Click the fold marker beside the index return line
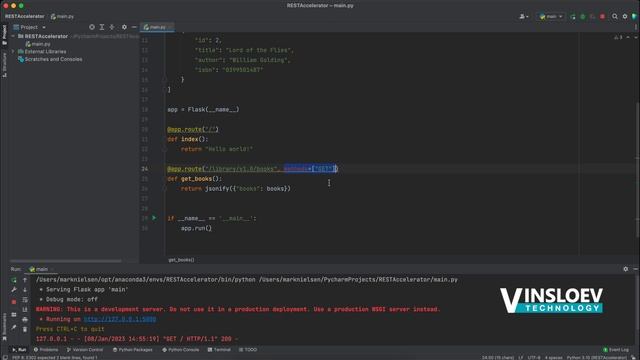 164,149
